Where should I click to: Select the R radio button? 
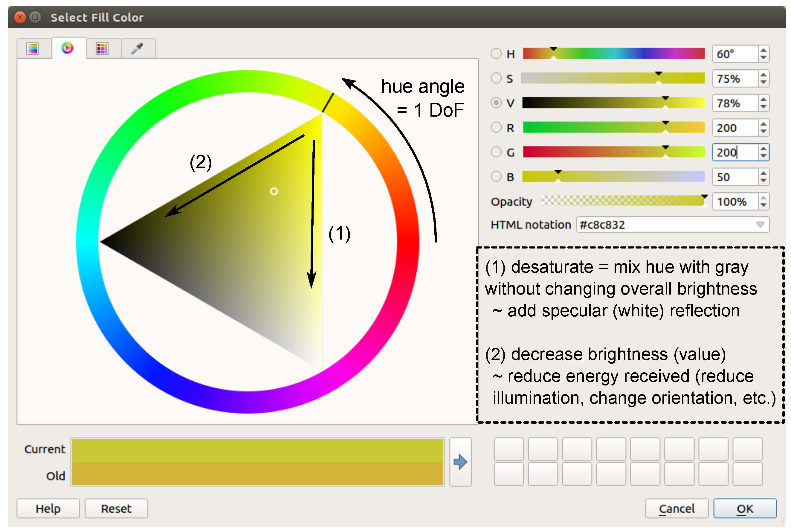tap(496, 128)
